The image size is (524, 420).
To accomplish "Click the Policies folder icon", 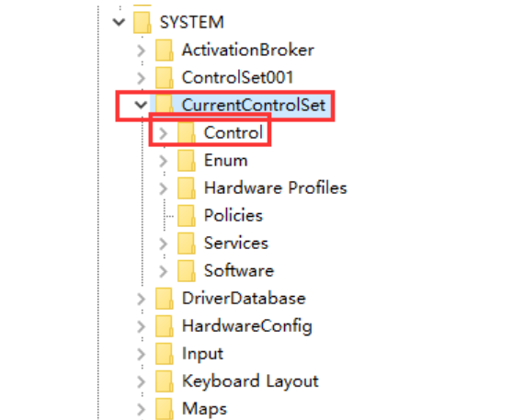I will [x=186, y=216].
